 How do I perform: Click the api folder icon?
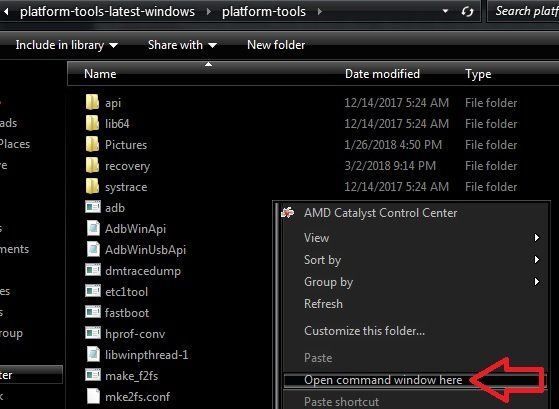[x=92, y=103]
